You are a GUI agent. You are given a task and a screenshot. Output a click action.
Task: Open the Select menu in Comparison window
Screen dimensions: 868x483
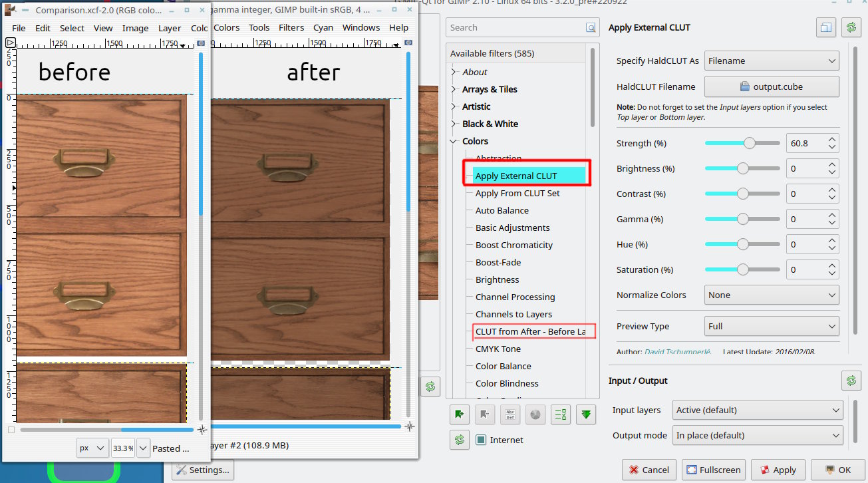(72, 28)
